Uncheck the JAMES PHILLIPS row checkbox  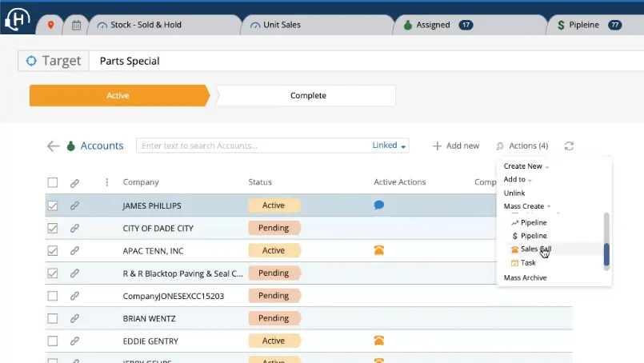[53, 205]
